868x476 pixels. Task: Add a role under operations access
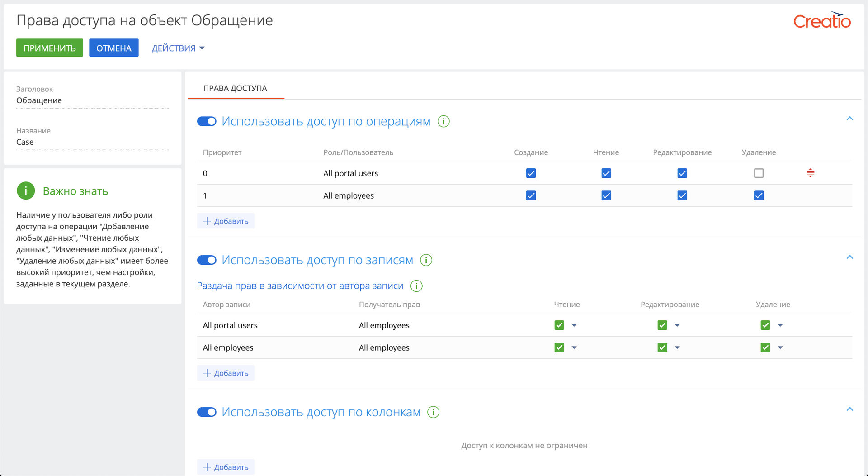tap(226, 221)
